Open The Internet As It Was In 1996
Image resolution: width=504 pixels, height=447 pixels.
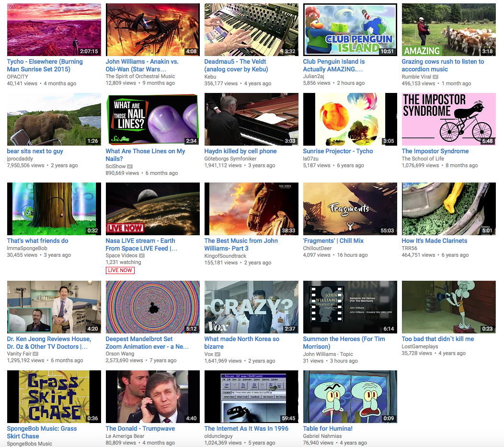coord(246,428)
